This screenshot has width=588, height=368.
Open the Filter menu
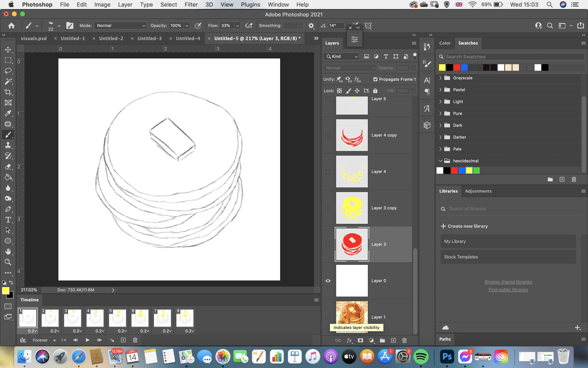click(191, 4)
